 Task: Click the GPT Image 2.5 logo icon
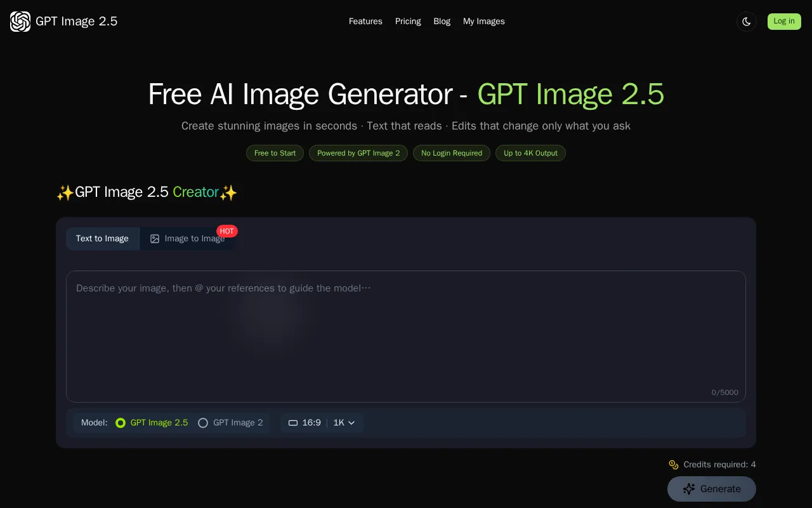point(20,22)
